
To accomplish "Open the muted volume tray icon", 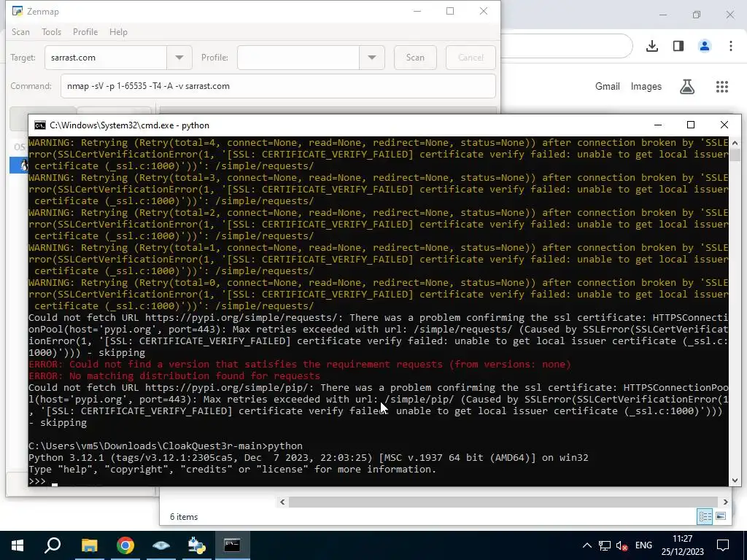I will (x=622, y=545).
